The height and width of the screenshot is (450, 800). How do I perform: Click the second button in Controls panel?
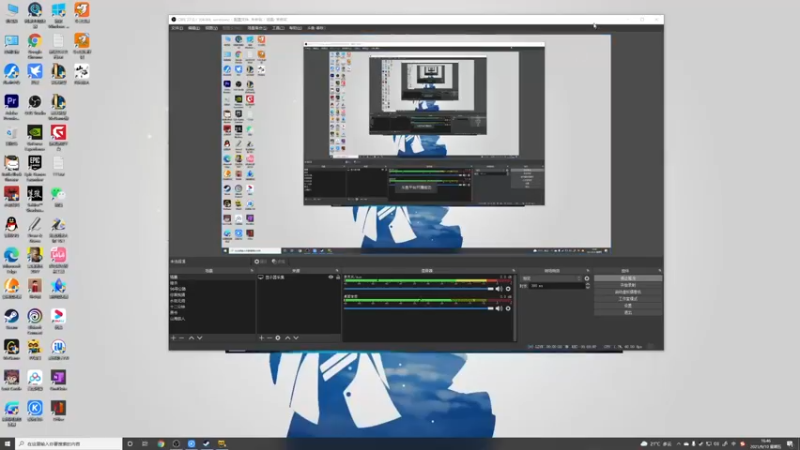tap(628, 285)
